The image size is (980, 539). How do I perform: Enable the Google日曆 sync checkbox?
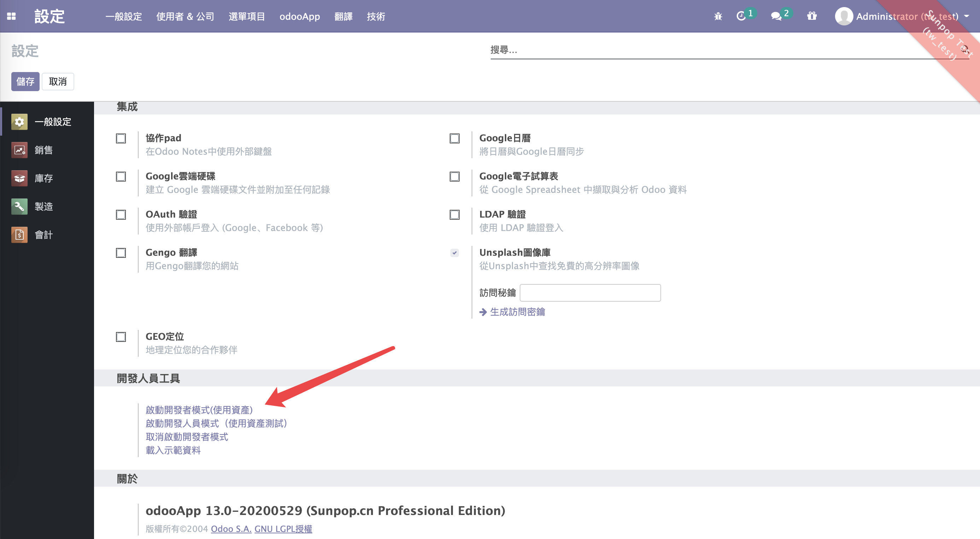coord(454,139)
